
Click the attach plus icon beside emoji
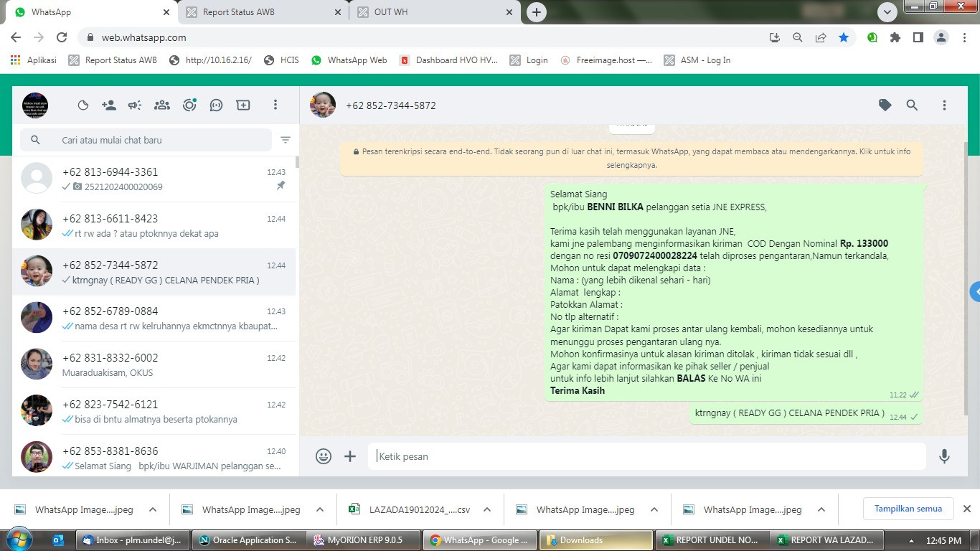350,456
